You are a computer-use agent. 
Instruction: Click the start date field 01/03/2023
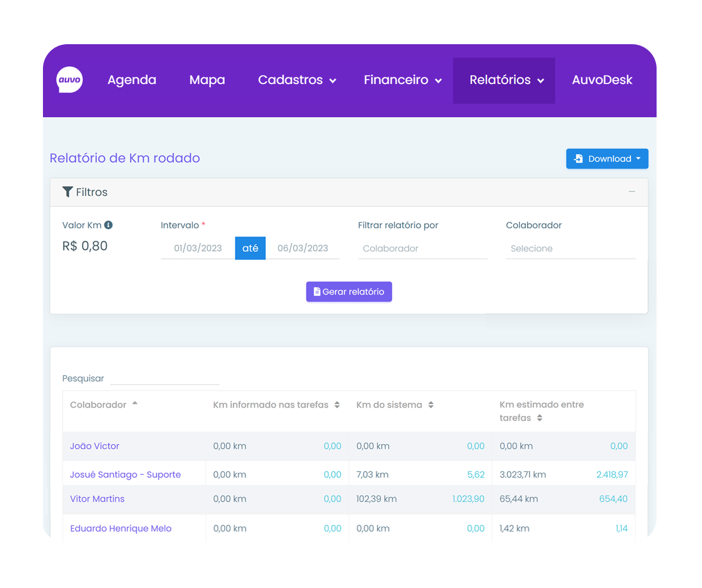(x=198, y=249)
